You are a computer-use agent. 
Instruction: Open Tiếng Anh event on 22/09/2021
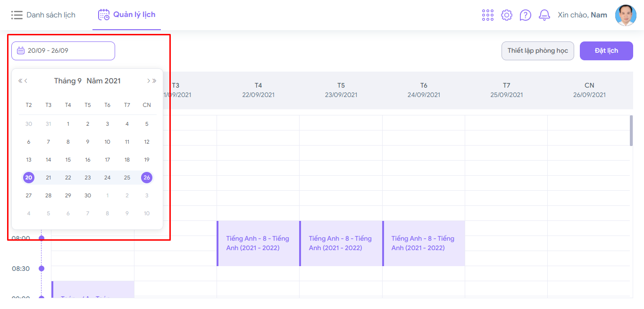258,243
